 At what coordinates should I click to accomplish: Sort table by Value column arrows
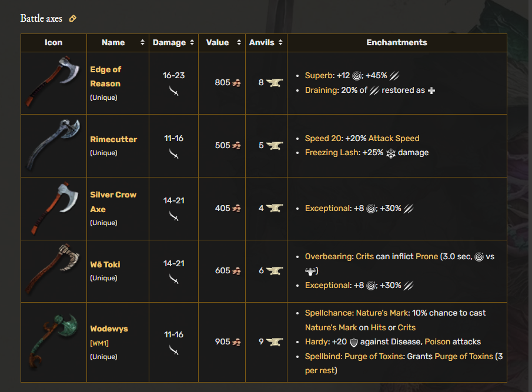[x=239, y=42]
